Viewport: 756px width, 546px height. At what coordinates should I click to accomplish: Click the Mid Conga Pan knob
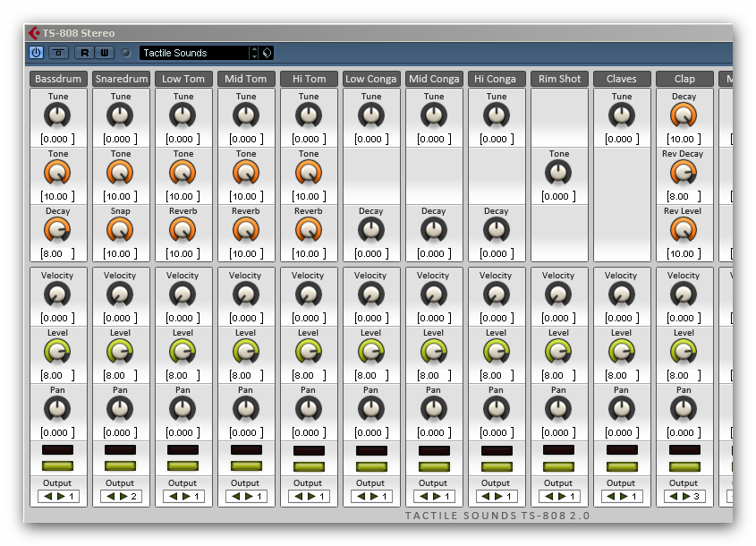434,410
